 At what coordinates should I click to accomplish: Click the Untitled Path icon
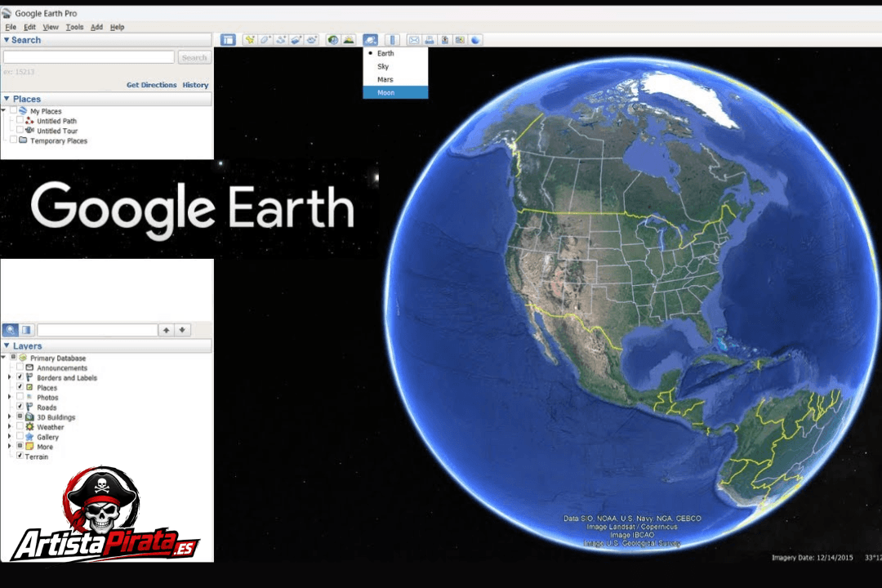pyautogui.click(x=30, y=120)
